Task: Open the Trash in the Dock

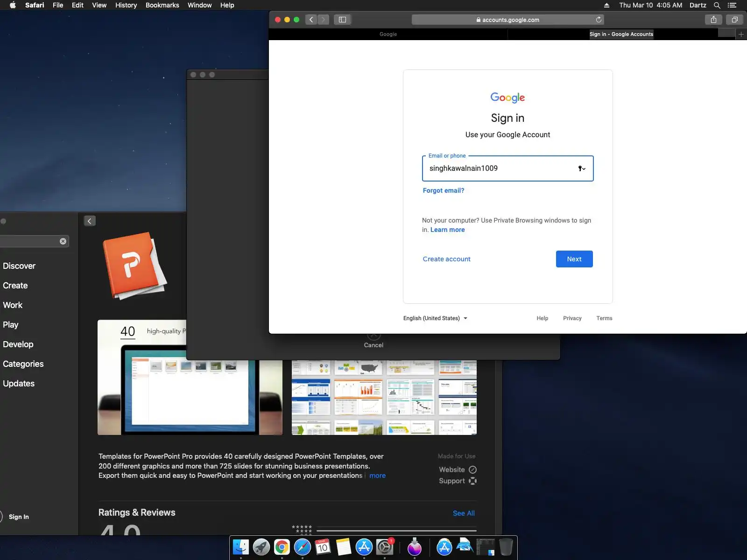Action: [506, 547]
